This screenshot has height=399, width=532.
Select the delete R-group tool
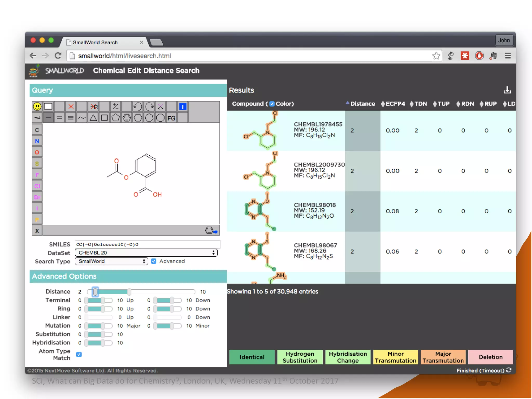click(x=93, y=107)
